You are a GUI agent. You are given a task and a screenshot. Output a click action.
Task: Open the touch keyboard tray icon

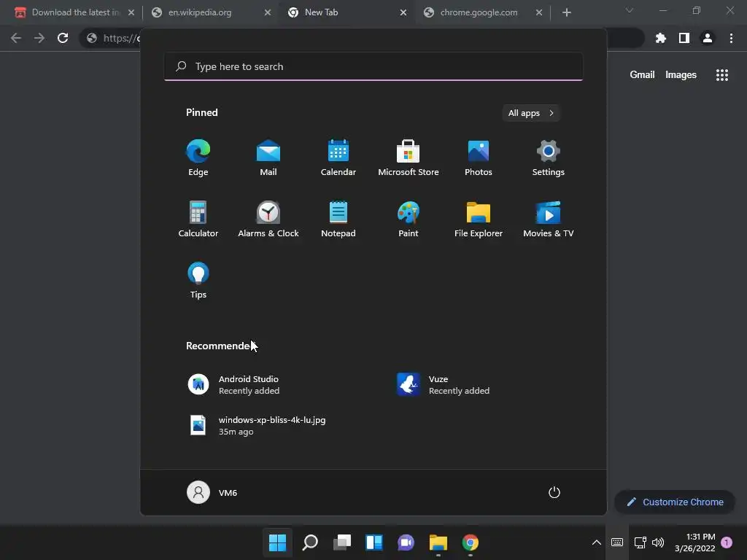click(617, 542)
